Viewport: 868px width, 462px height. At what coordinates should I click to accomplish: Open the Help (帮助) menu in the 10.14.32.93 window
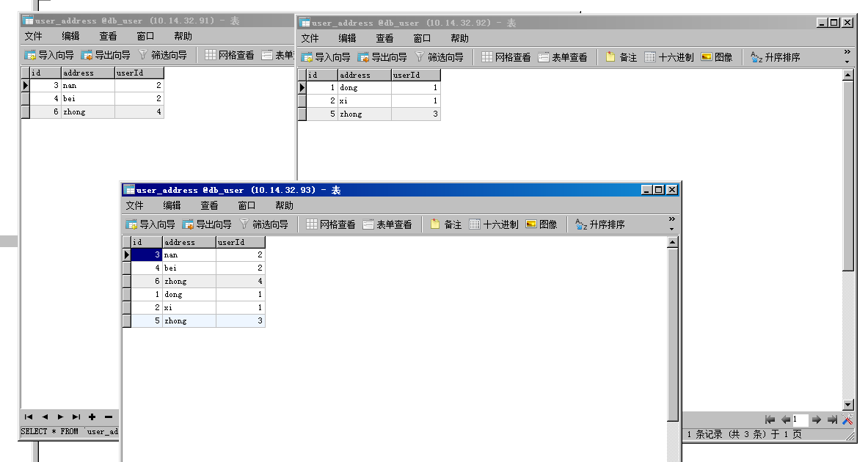[x=285, y=205]
